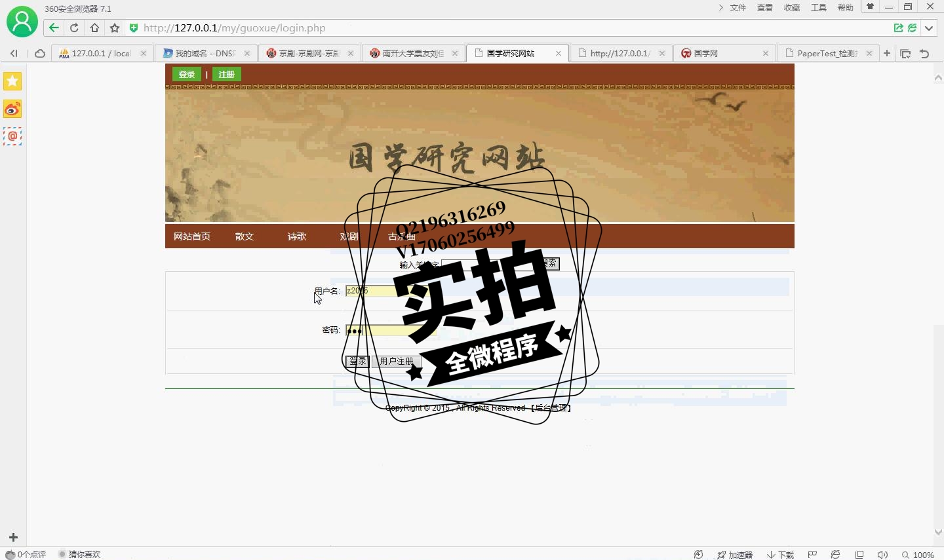Restore closed tab with undo icon
944x560 pixels.
click(x=924, y=54)
